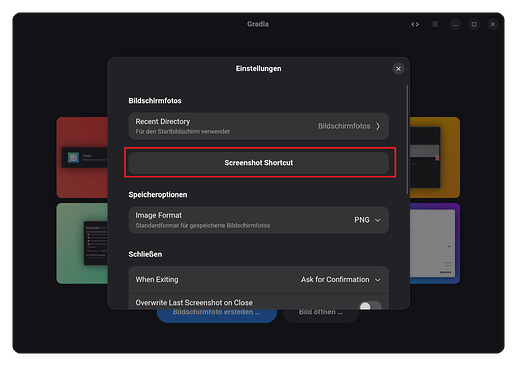Close the Einstellungen dialog
517x366 pixels.
click(398, 69)
